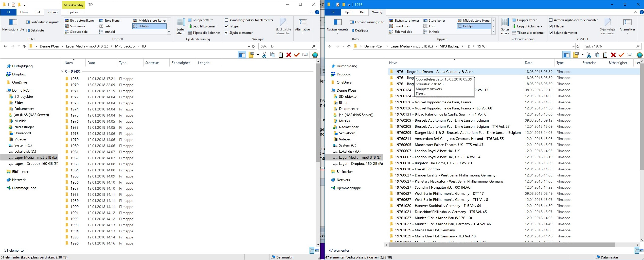Click the scissors icon in the 1976 window
The width and height of the screenshot is (644, 260).
tap(589, 55)
